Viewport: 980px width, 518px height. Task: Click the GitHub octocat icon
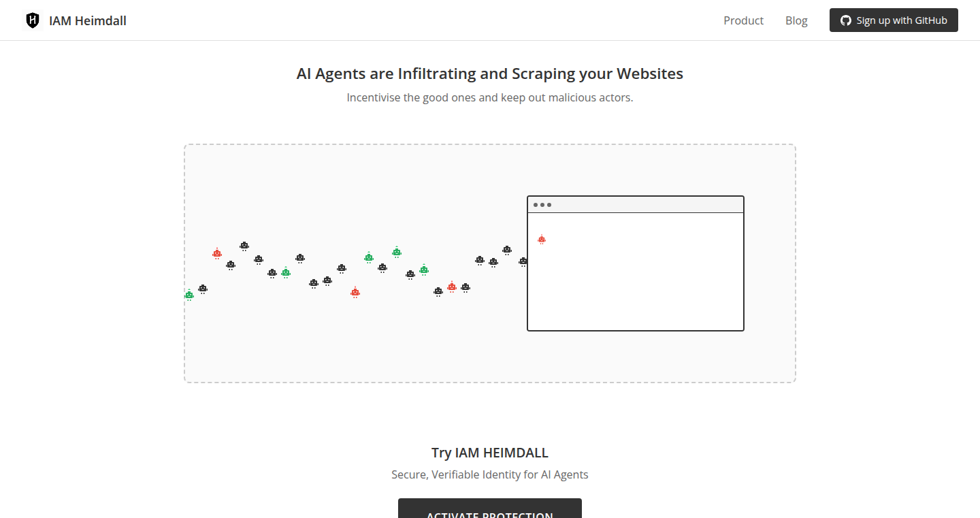click(846, 20)
